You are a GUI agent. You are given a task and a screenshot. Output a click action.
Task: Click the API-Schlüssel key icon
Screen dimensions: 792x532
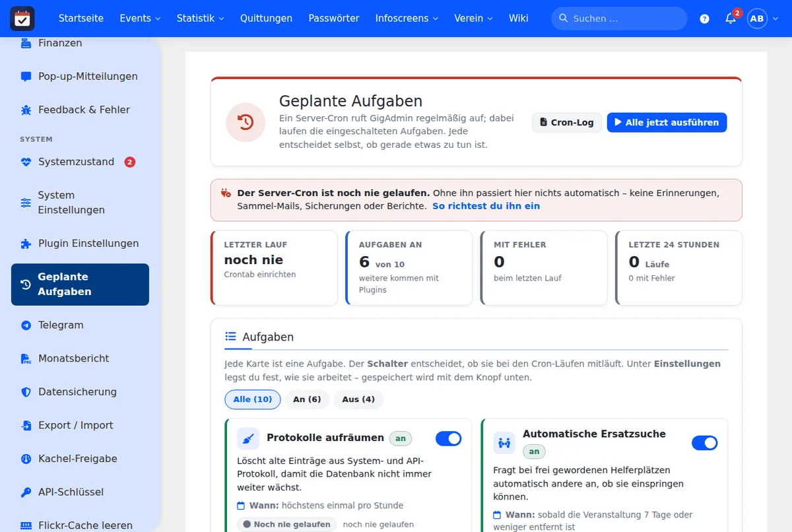click(26, 492)
